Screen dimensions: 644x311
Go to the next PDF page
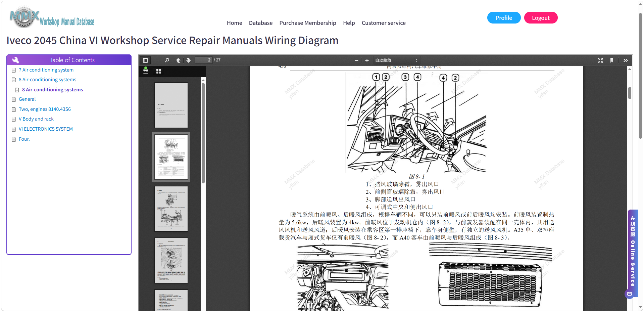click(189, 60)
